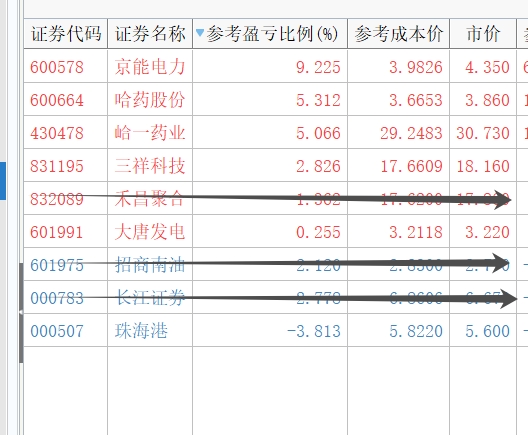Click the 参考成本价 column header

coord(399,34)
